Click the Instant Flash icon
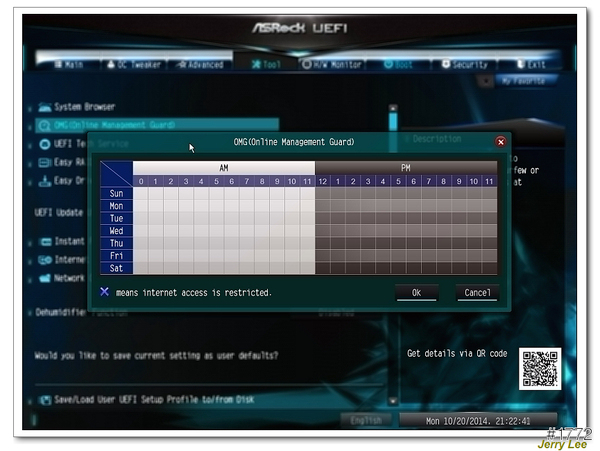 coord(46,242)
